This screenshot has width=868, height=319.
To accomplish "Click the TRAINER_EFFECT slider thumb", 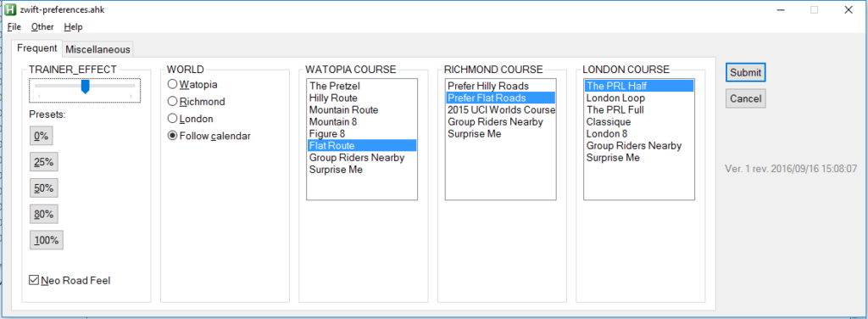I will 86,87.
